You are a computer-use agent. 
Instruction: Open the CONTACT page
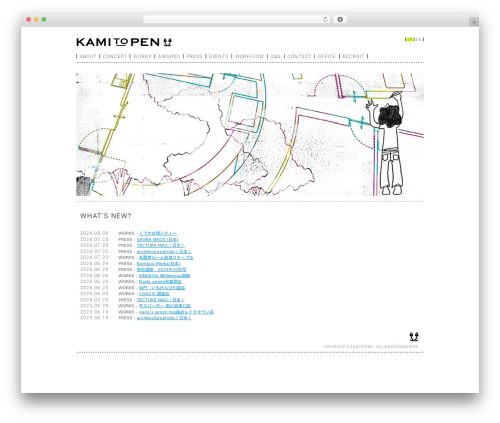point(299,56)
